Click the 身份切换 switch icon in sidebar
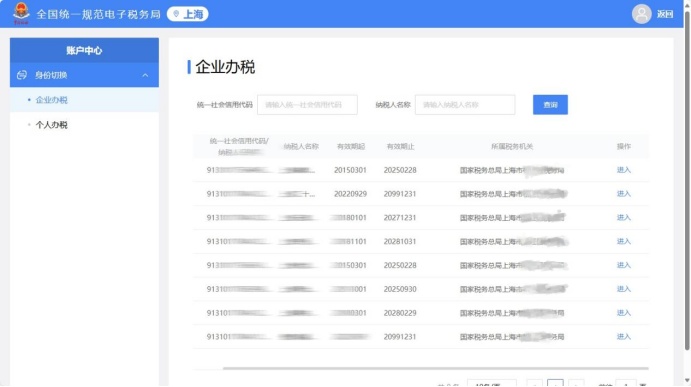The image size is (691, 387). [22, 75]
